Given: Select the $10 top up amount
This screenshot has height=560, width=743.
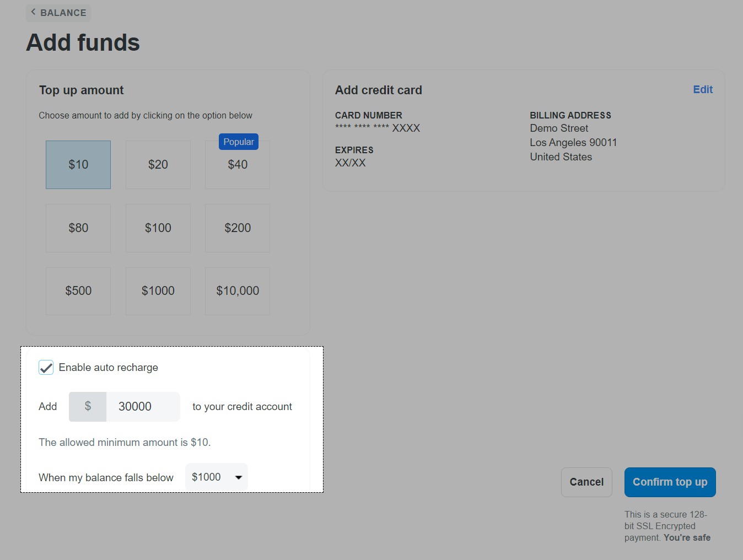Looking at the screenshot, I should click(78, 165).
